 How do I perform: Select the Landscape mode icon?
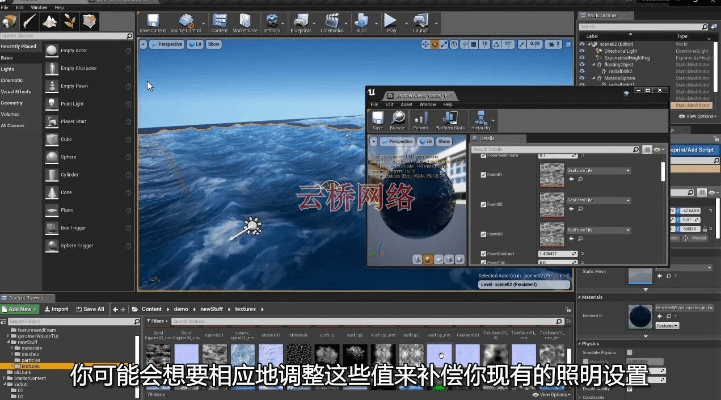tap(50, 21)
